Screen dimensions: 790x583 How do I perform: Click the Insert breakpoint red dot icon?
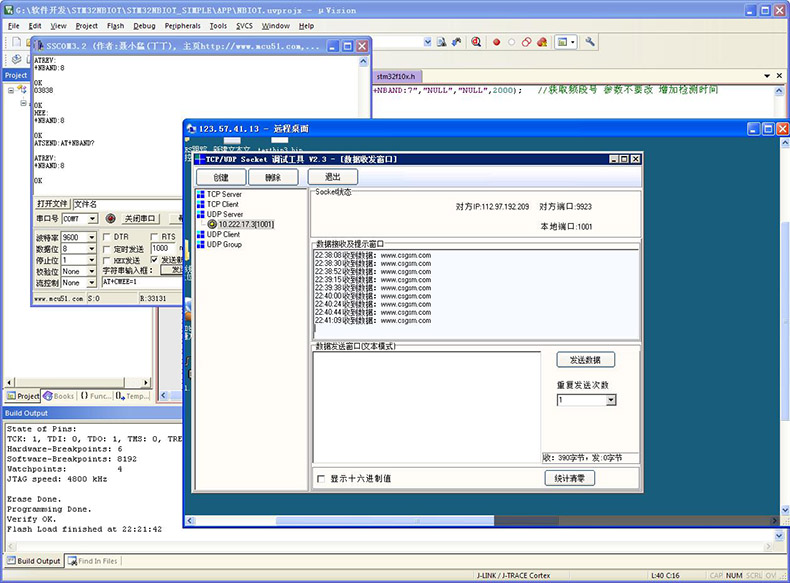coord(496,42)
